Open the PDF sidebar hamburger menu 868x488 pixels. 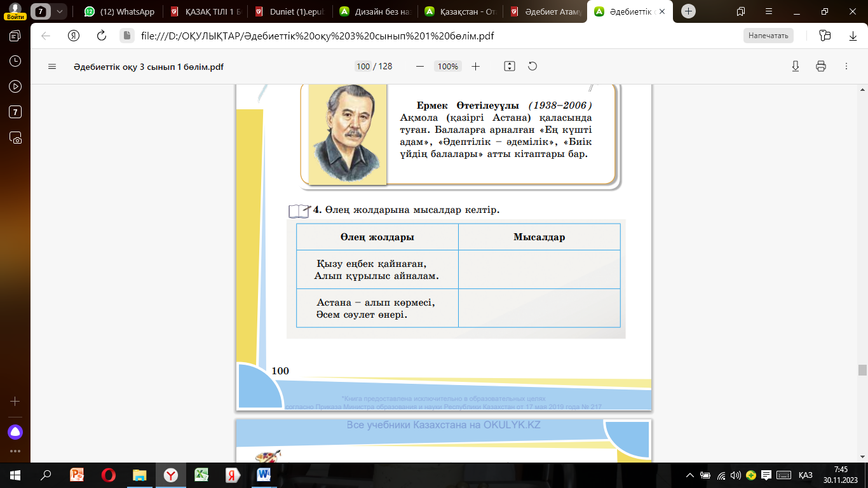(x=52, y=67)
